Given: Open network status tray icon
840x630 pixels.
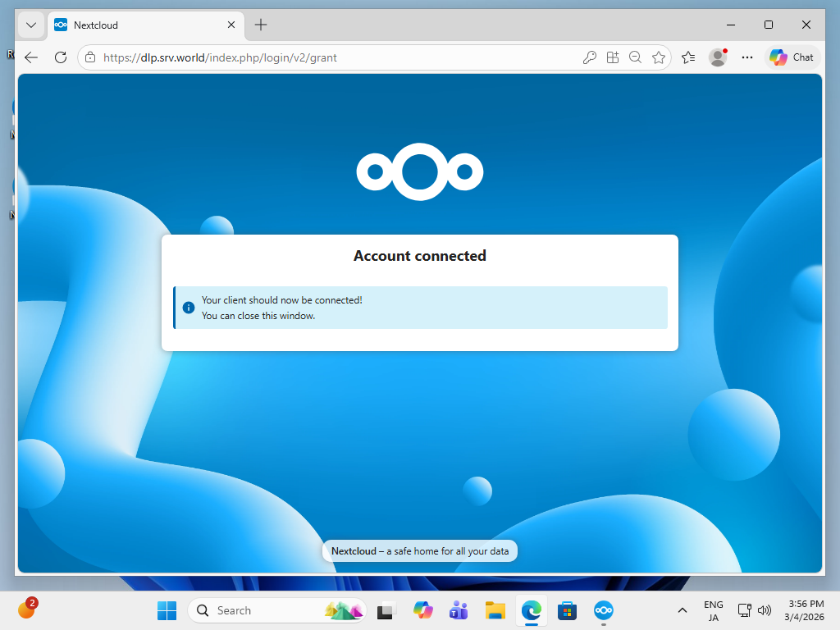Looking at the screenshot, I should (745, 610).
